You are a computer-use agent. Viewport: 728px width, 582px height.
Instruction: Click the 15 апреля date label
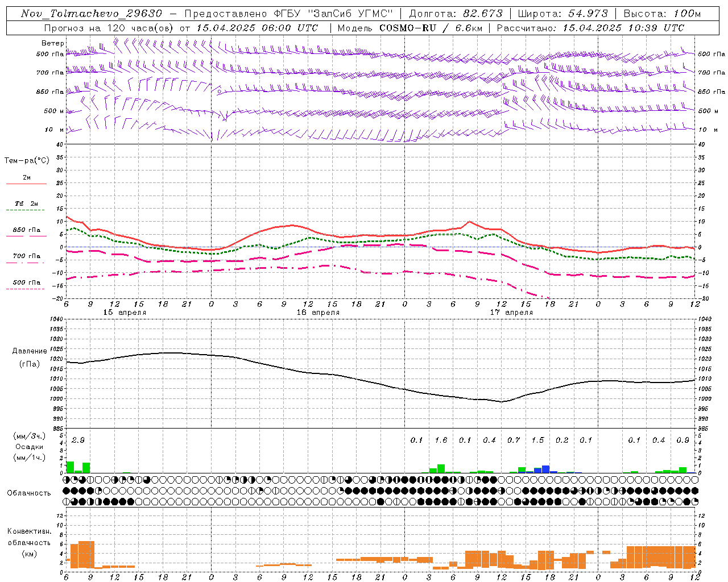[125, 313]
